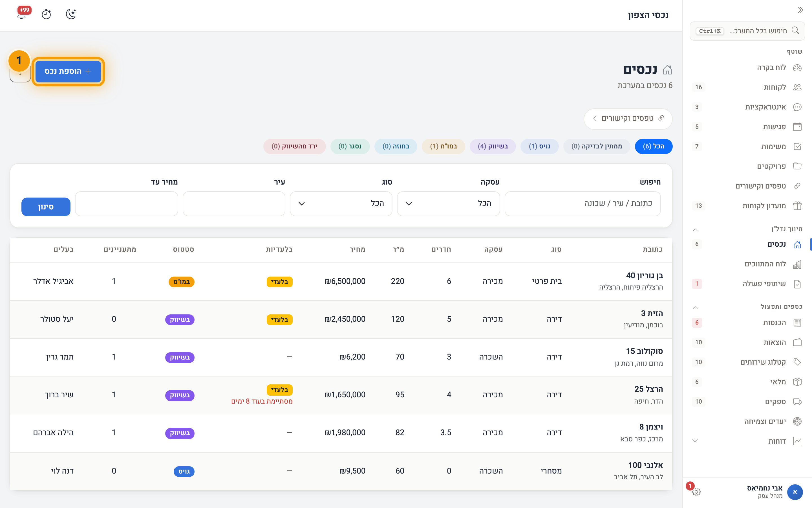Image resolution: width=812 pixels, height=508 pixels.
Task: Open לוח בקרה dashboard in sidebar
Action: [x=747, y=67]
